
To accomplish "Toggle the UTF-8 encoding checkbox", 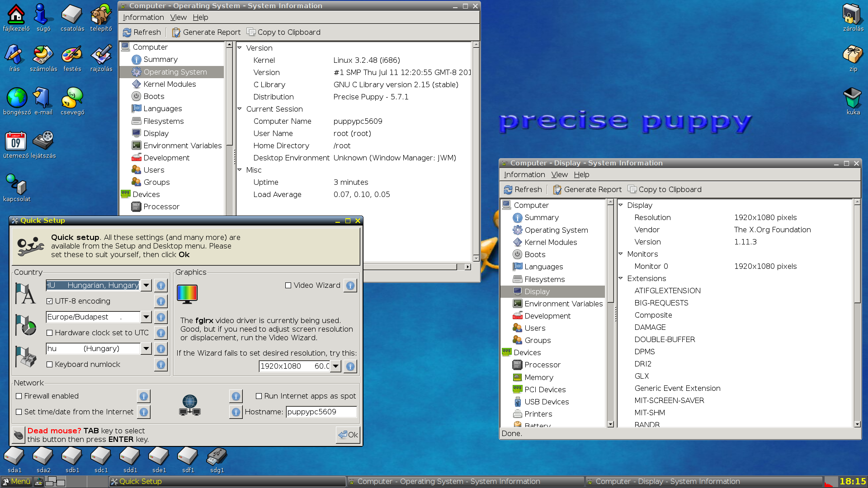I will (50, 301).
